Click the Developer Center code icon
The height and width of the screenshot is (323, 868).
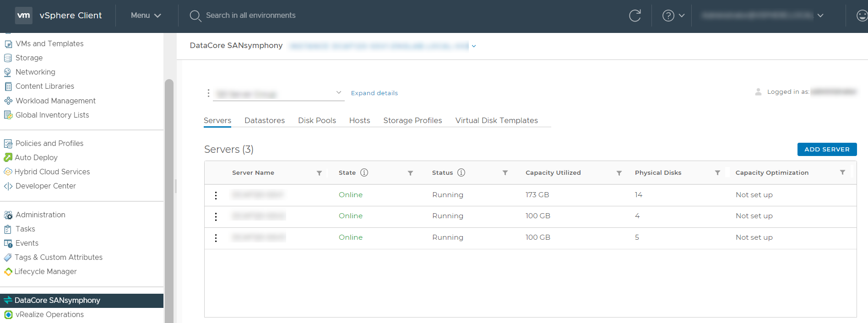[x=8, y=186]
